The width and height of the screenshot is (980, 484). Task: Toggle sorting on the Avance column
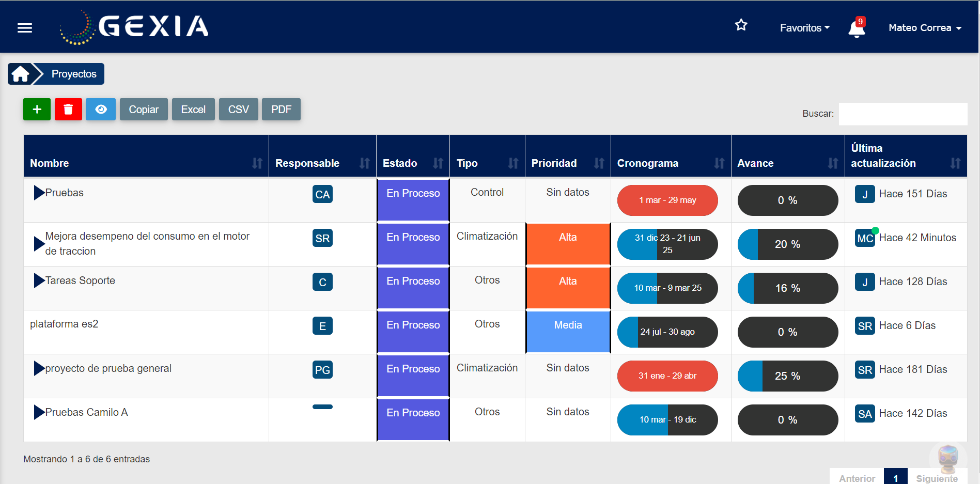787,163
